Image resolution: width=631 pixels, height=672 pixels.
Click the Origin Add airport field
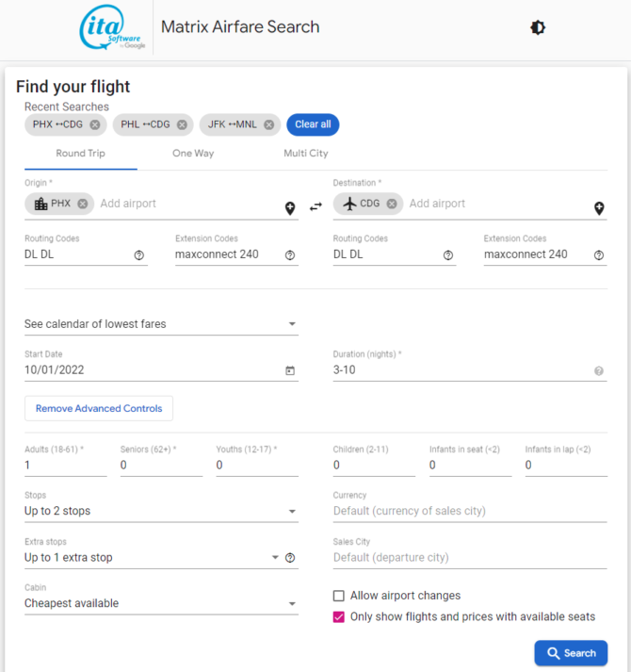click(x=188, y=204)
